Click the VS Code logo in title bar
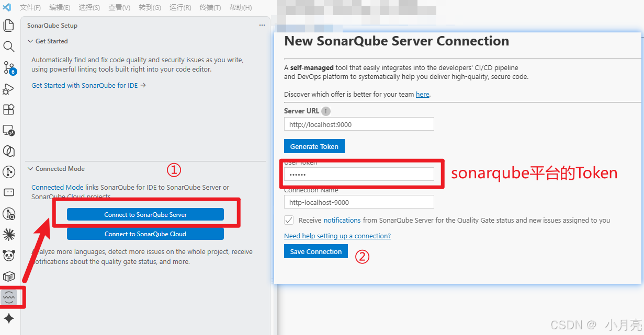Image resolution: width=644 pixels, height=335 pixels. coord(7,7)
